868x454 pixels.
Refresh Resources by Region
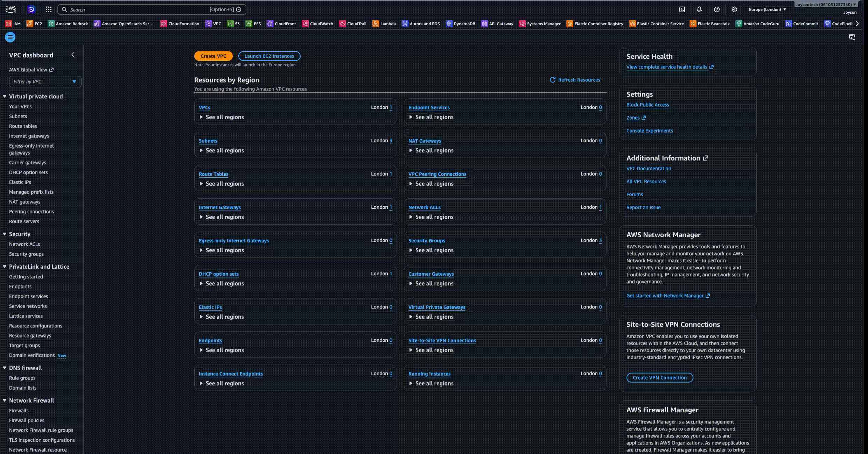coord(575,80)
